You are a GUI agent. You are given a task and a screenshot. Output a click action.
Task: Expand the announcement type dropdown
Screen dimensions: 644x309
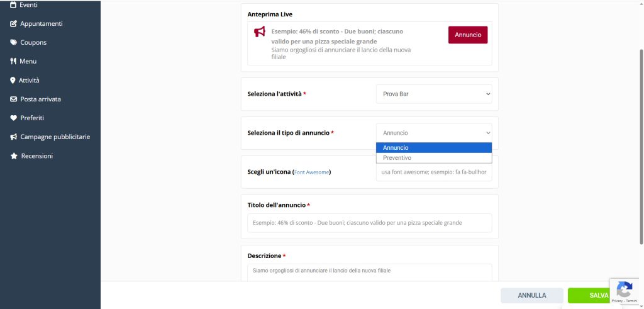point(434,133)
